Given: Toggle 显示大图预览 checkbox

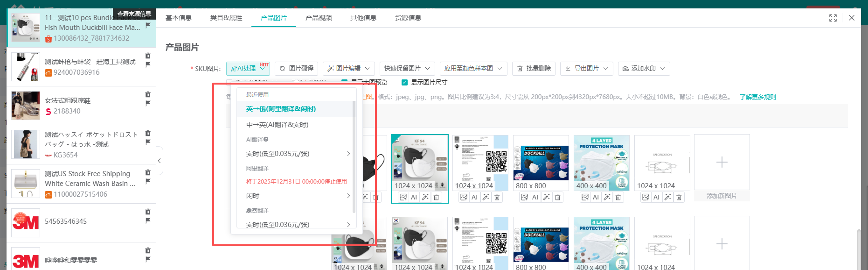Looking at the screenshot, I should coord(345,82).
